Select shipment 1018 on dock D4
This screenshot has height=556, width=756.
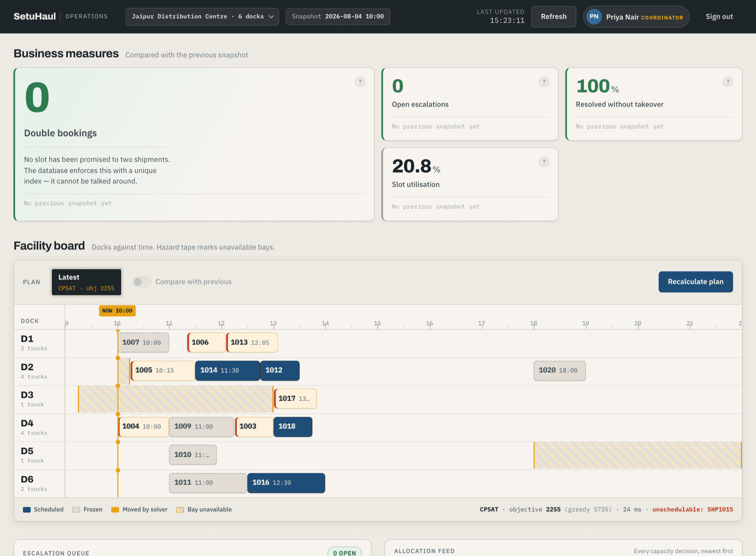click(293, 427)
